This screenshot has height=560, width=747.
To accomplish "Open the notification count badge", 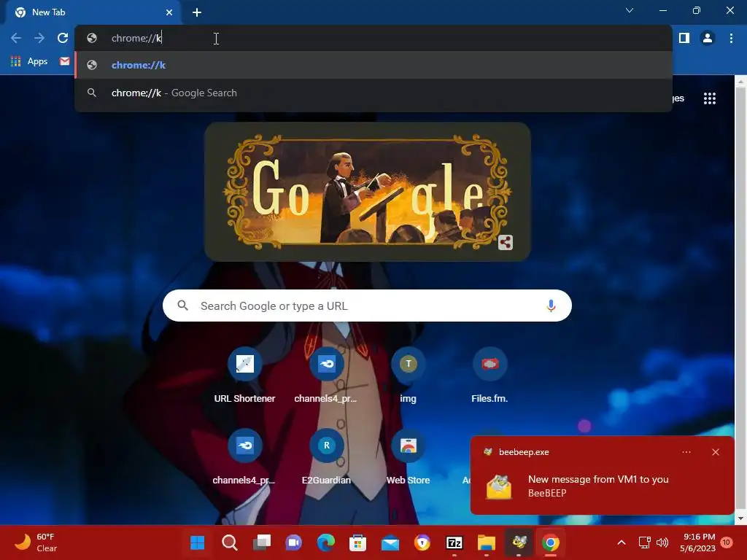I will pos(727,542).
